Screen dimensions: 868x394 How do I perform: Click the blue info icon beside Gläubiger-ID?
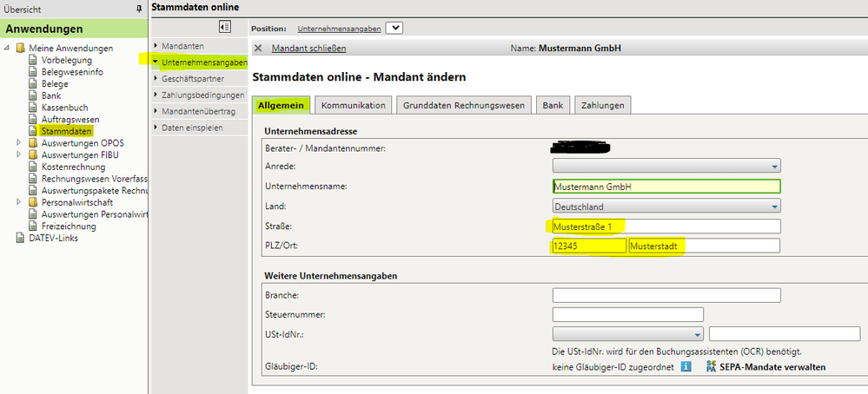[686, 366]
